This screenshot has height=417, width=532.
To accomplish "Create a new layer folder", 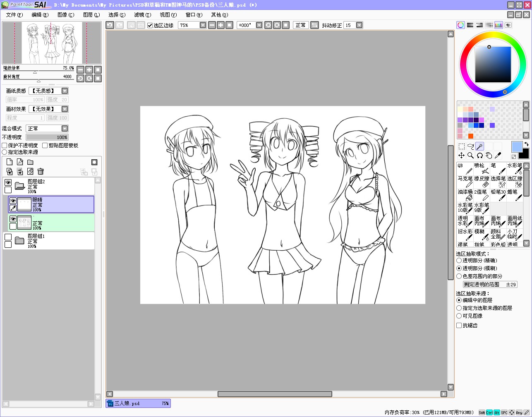I will point(30,162).
